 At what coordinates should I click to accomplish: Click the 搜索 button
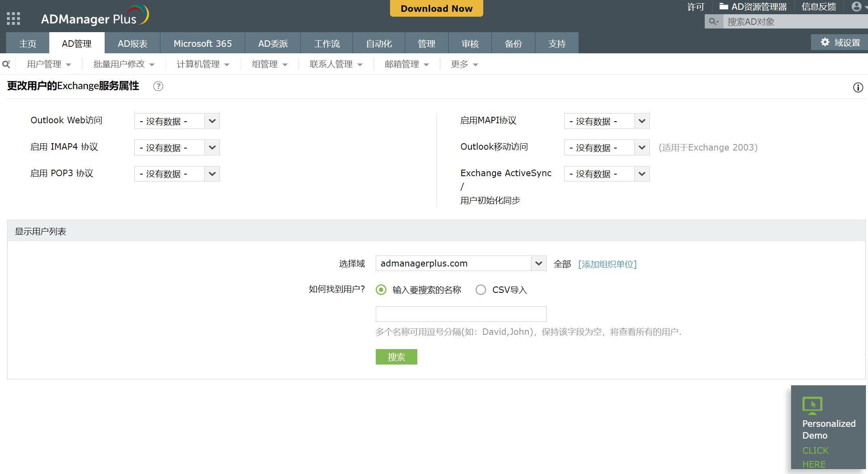[397, 357]
